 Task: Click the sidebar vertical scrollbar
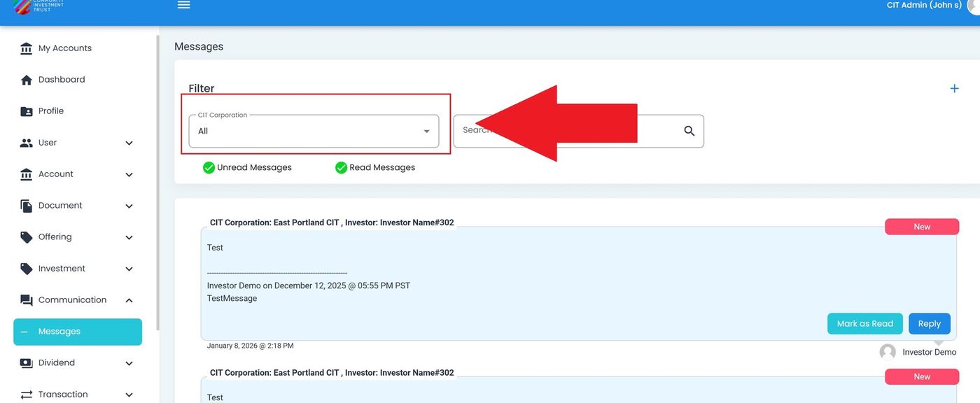coord(157,182)
